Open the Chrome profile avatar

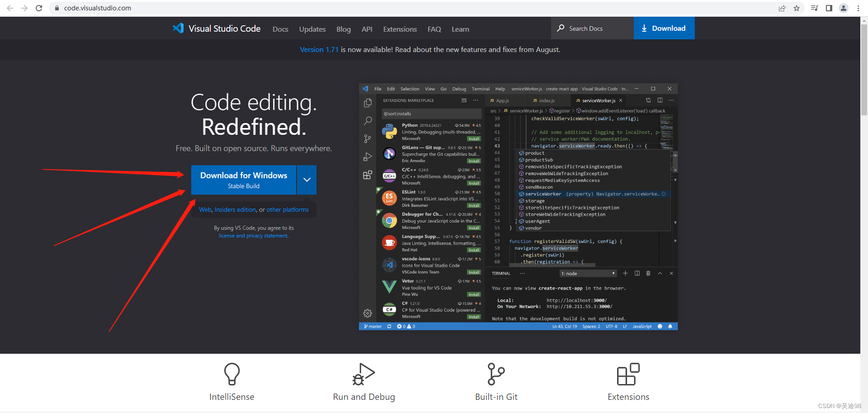pyautogui.click(x=844, y=8)
